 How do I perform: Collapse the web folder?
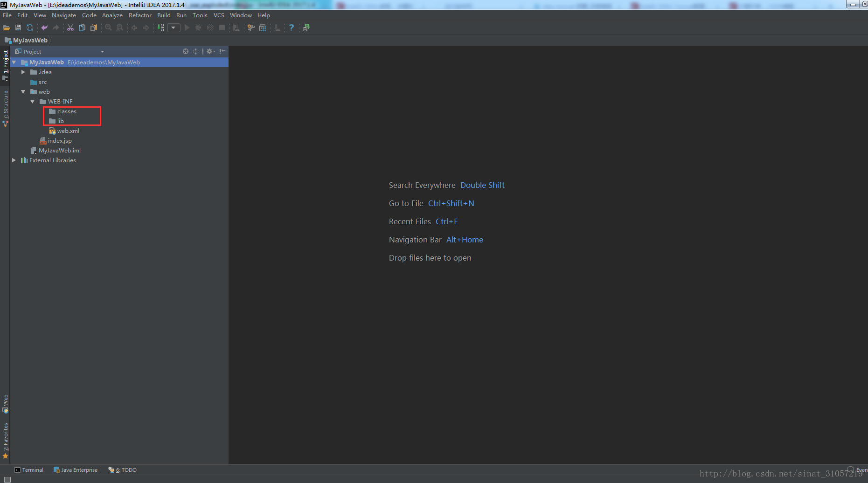23,92
